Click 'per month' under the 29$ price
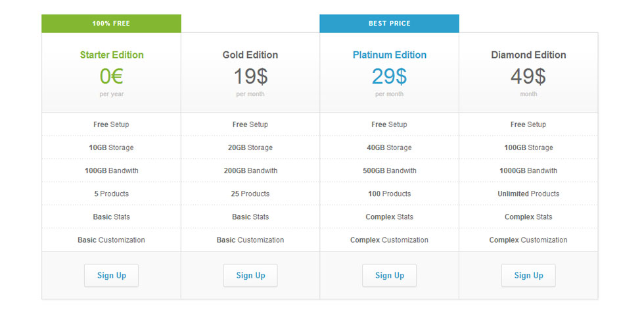This screenshot has width=644, height=310. coord(389,94)
